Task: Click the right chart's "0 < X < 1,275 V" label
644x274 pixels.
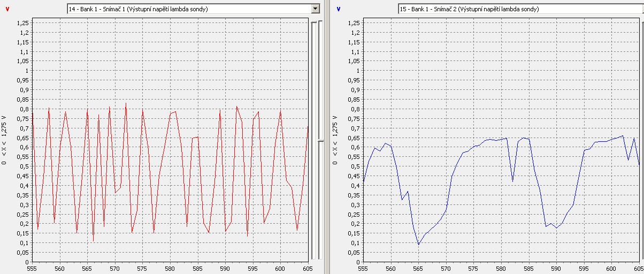Action: [335, 140]
